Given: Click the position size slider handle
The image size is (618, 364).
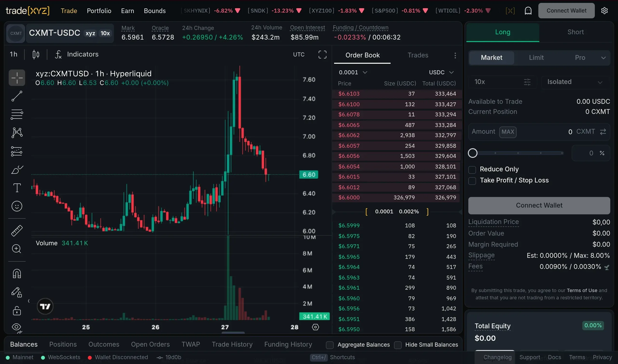Looking at the screenshot, I should click(x=473, y=153).
